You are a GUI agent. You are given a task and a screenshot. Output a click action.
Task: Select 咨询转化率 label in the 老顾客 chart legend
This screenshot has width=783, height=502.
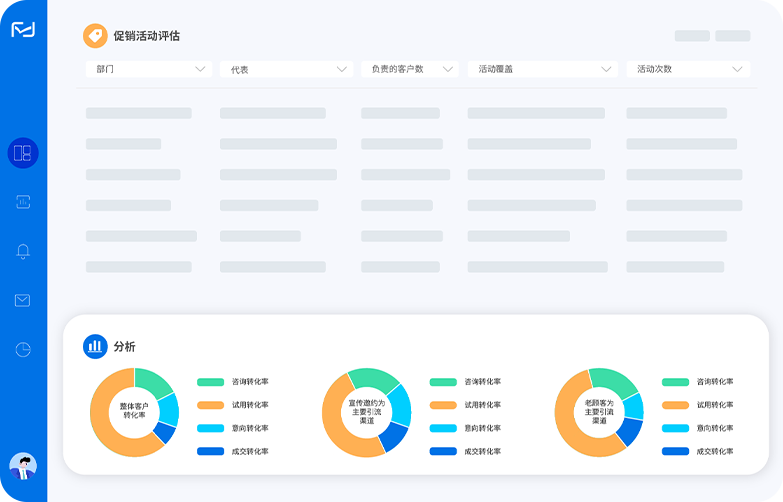715,382
